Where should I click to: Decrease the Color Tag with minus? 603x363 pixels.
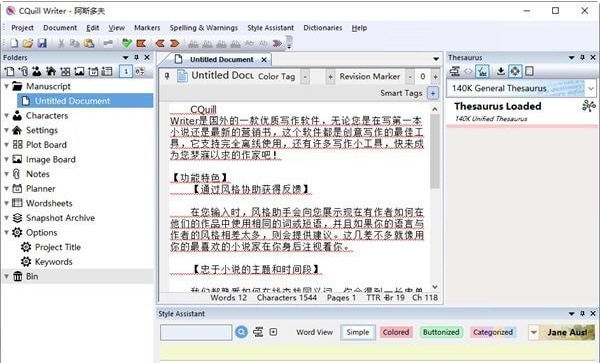[x=305, y=76]
